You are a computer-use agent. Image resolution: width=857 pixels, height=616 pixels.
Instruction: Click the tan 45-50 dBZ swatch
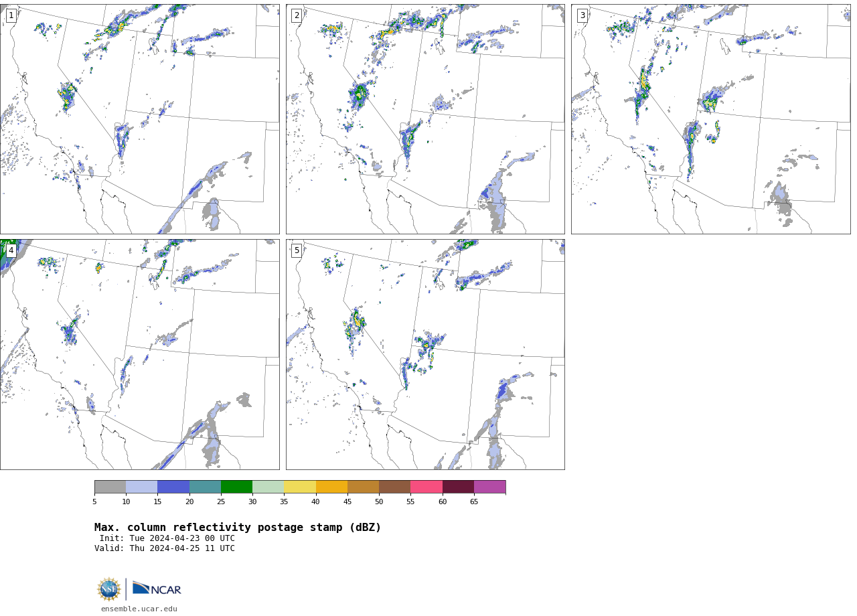(x=364, y=487)
